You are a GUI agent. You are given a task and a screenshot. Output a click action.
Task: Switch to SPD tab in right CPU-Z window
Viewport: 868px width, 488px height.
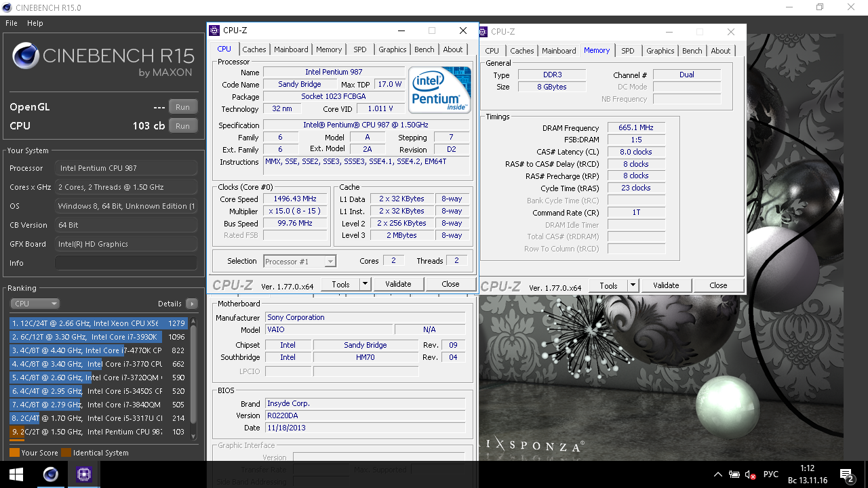coord(628,51)
